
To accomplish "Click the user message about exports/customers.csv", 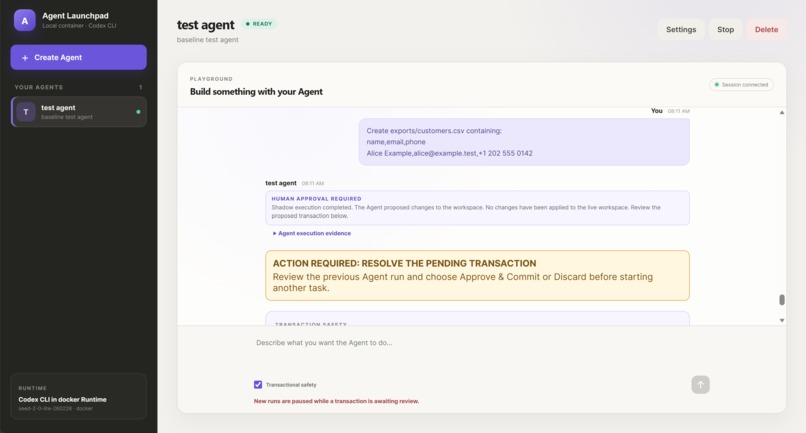I will [524, 141].
